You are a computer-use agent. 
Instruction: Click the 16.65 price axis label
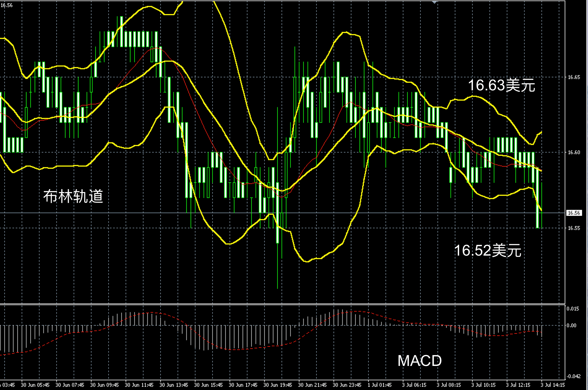click(x=574, y=77)
